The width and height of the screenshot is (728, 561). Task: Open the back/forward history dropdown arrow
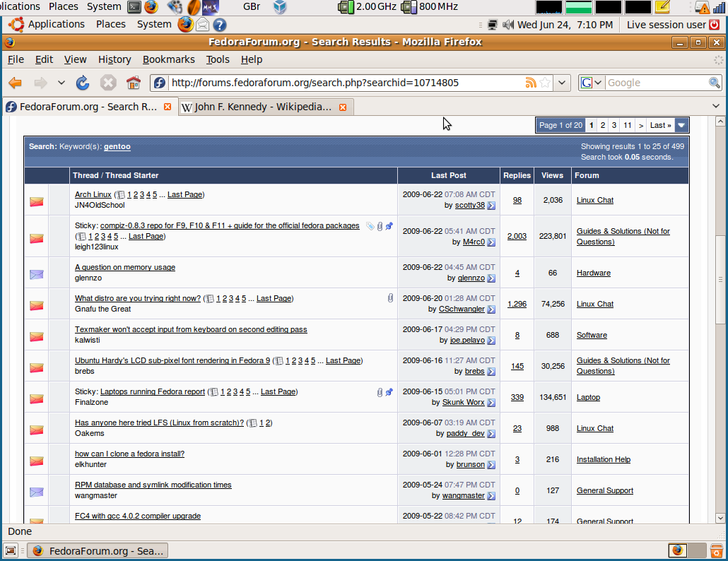point(61,83)
